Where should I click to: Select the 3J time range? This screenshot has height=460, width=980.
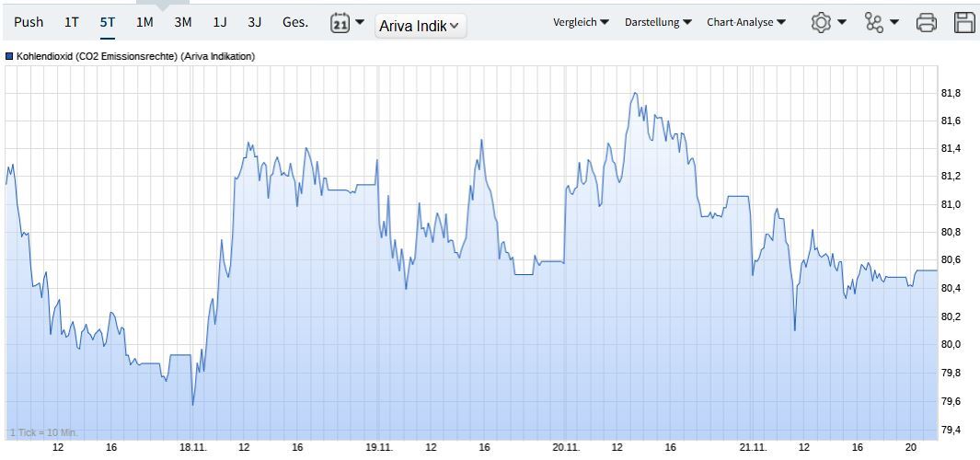254,22
